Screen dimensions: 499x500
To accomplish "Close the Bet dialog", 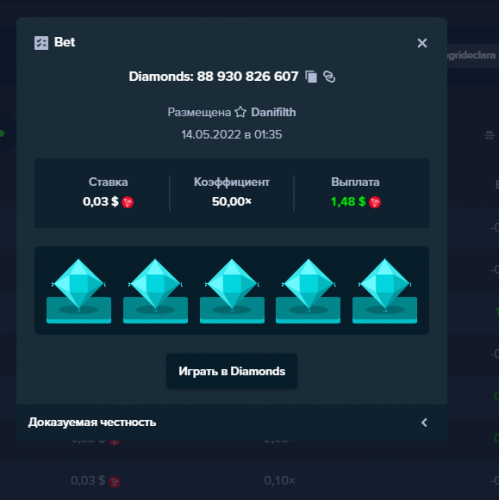I will [422, 43].
